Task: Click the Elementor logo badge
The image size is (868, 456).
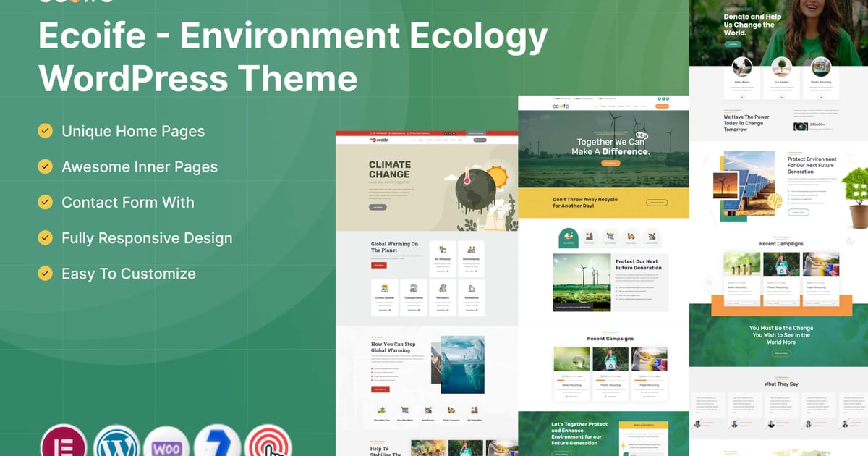Action: tap(64, 443)
